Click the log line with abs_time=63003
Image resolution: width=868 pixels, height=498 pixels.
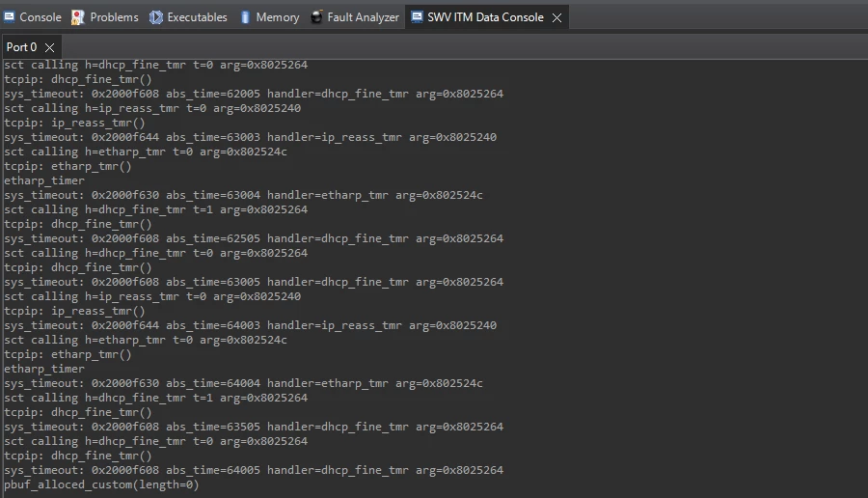250,137
